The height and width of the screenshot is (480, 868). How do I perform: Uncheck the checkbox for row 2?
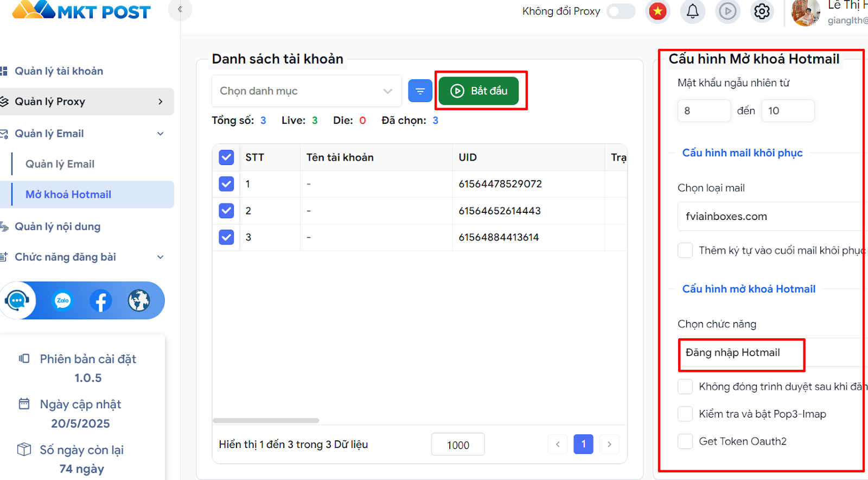(226, 211)
